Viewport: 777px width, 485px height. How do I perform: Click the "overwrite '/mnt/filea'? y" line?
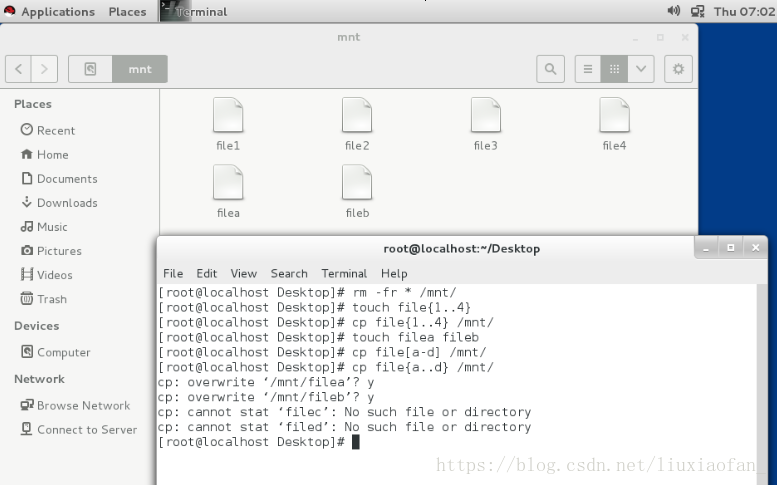pyautogui.click(x=266, y=382)
